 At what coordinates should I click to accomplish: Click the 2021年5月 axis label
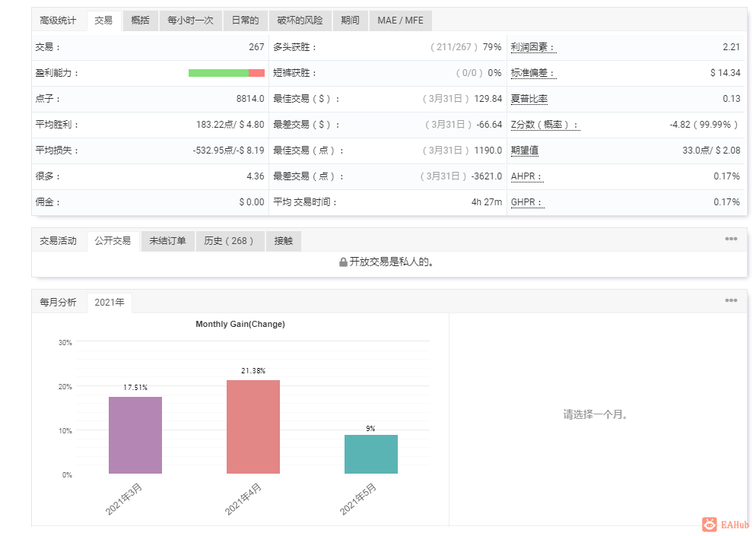click(357, 500)
